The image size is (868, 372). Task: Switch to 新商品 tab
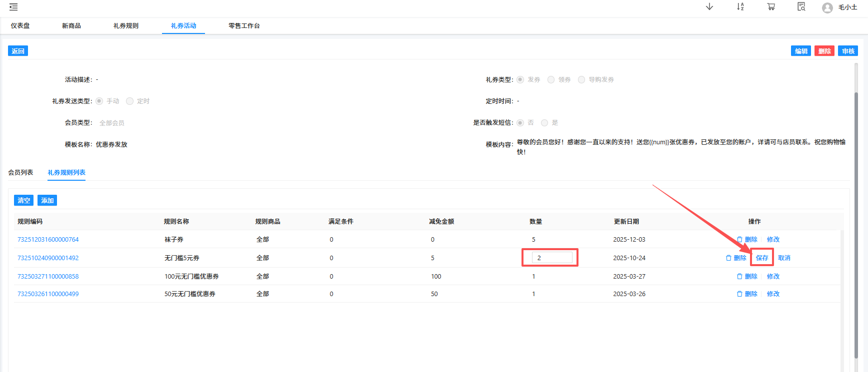click(x=71, y=25)
